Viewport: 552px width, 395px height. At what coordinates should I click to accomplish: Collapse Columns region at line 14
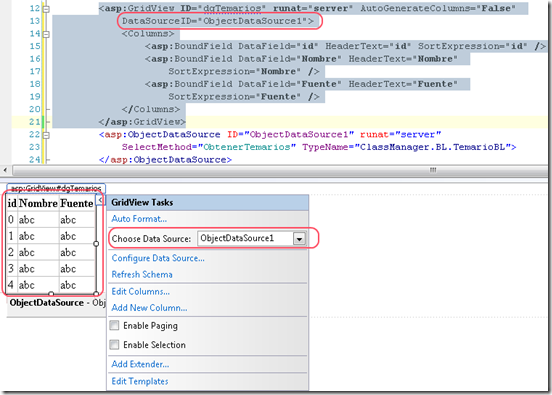[46, 34]
